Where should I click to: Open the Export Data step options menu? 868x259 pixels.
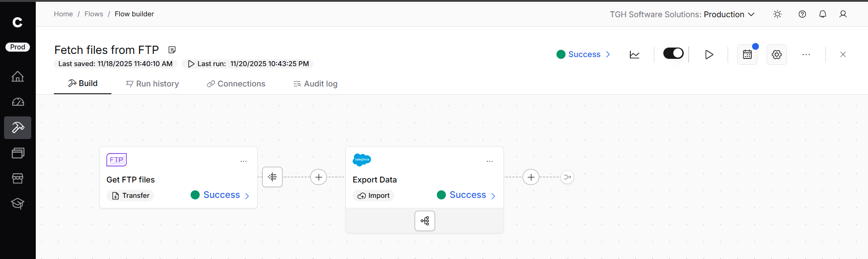(489, 161)
